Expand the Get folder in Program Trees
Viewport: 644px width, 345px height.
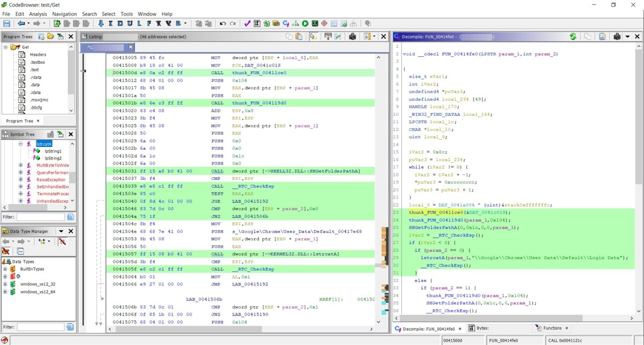pyautogui.click(x=6, y=47)
